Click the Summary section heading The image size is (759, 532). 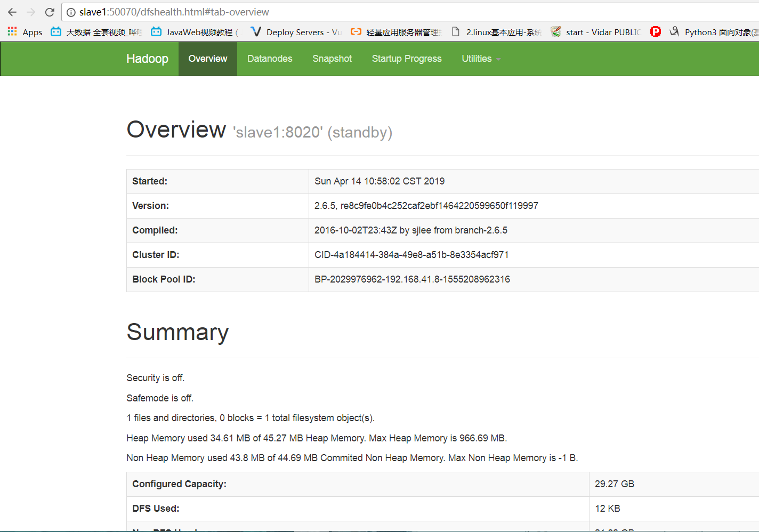177,332
